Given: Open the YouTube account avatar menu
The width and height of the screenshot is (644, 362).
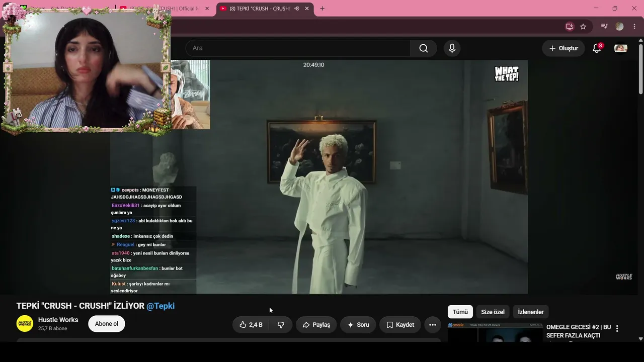Looking at the screenshot, I should point(621,48).
